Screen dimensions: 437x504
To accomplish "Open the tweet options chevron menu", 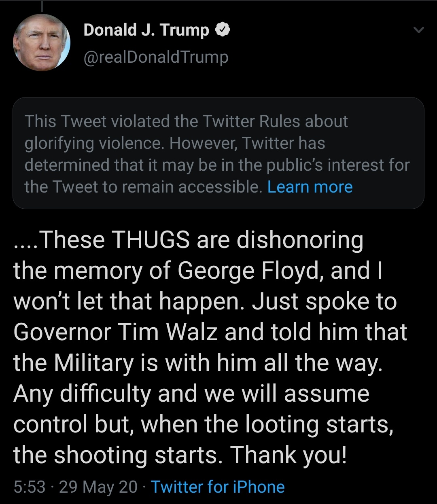I will click(x=419, y=30).
